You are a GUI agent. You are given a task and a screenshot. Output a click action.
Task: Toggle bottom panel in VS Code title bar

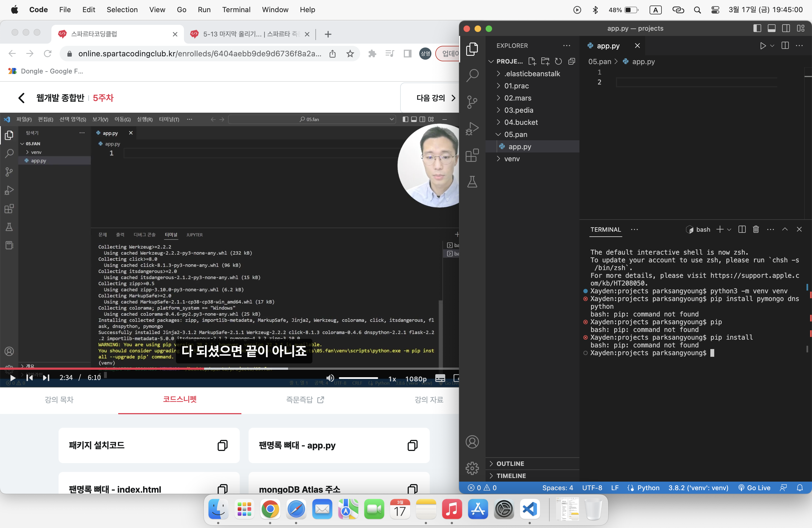click(771, 28)
